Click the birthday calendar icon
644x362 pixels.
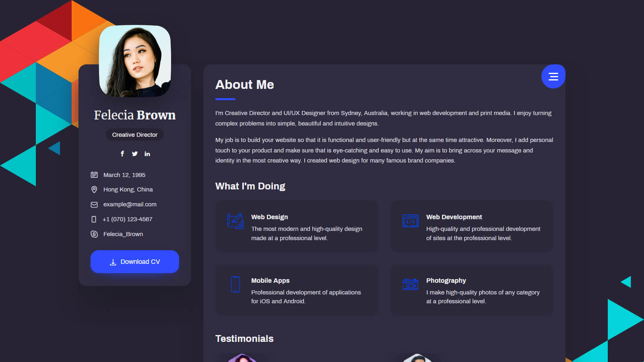click(94, 175)
